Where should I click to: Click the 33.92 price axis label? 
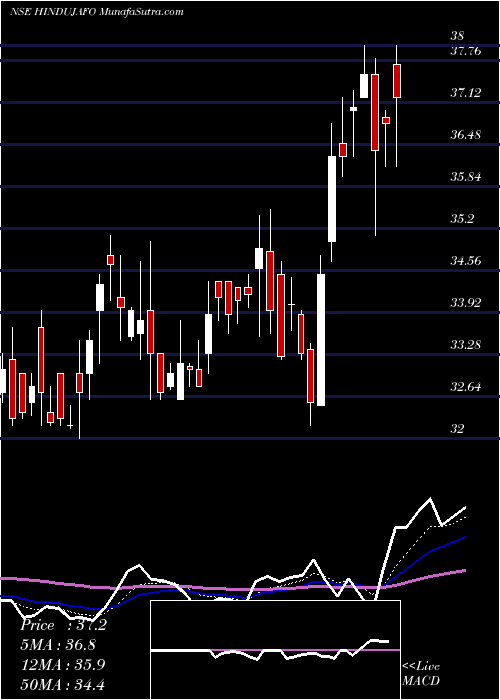(465, 303)
